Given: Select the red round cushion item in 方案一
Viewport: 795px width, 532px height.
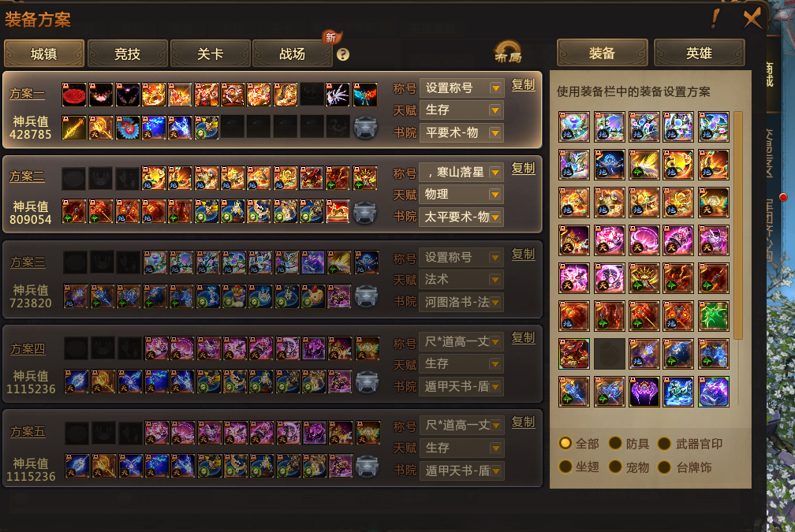Looking at the screenshot, I should coord(74,95).
